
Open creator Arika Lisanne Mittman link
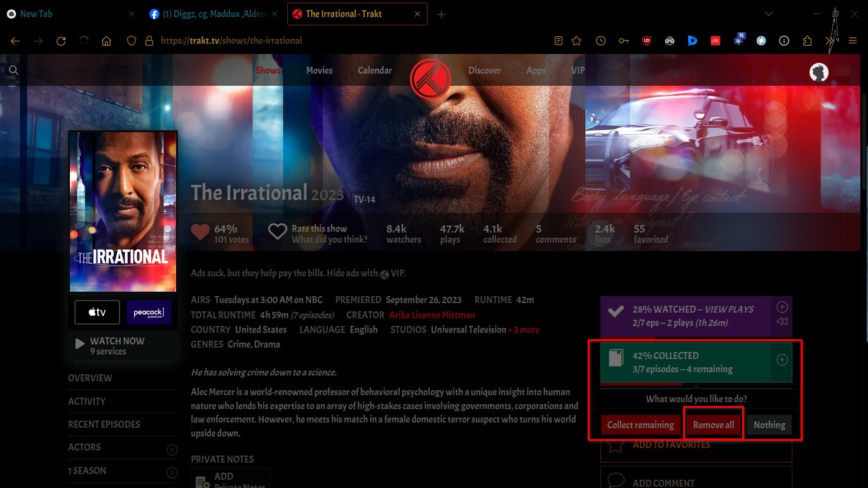coord(432,315)
